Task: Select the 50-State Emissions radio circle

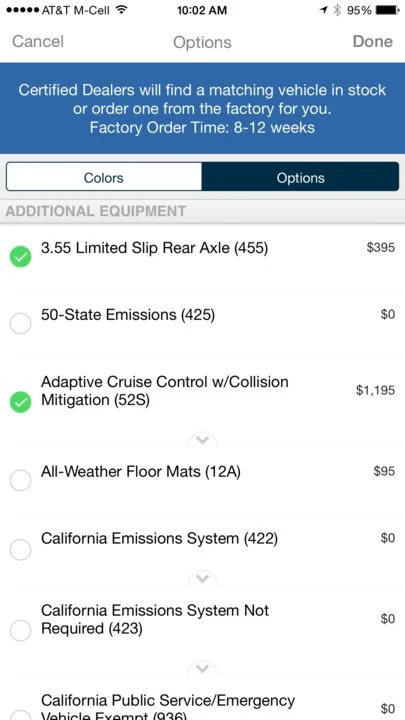Action: (21, 324)
